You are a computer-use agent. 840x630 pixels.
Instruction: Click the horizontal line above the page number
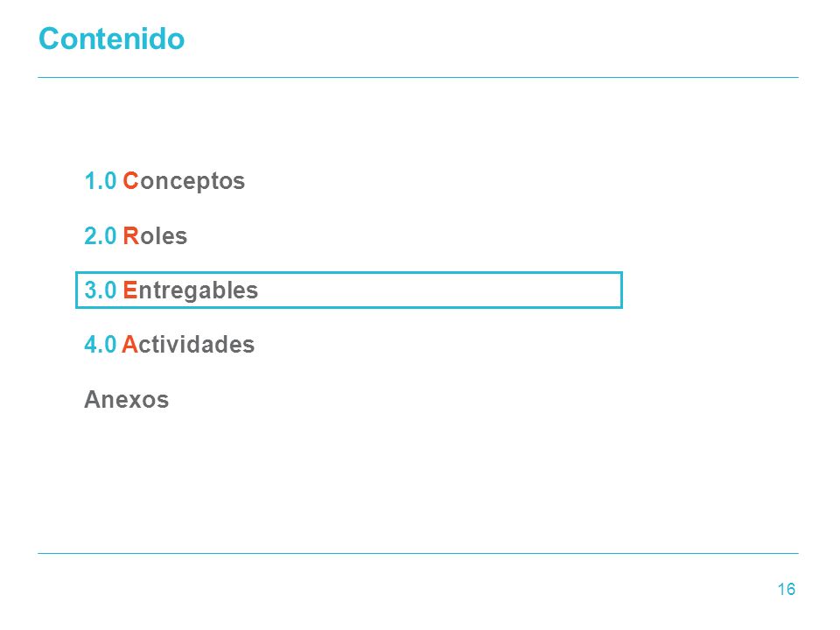pos(418,553)
